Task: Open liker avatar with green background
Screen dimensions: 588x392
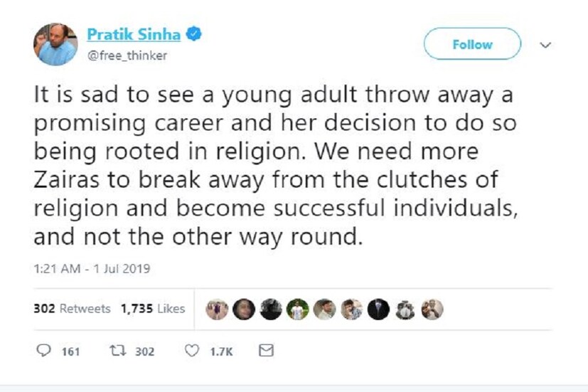Action: (298, 309)
